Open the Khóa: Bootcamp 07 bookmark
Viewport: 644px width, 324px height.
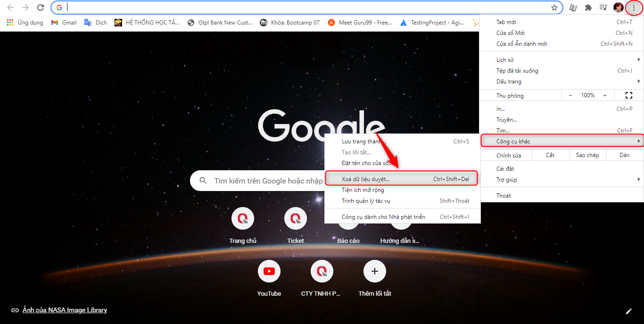tap(290, 22)
